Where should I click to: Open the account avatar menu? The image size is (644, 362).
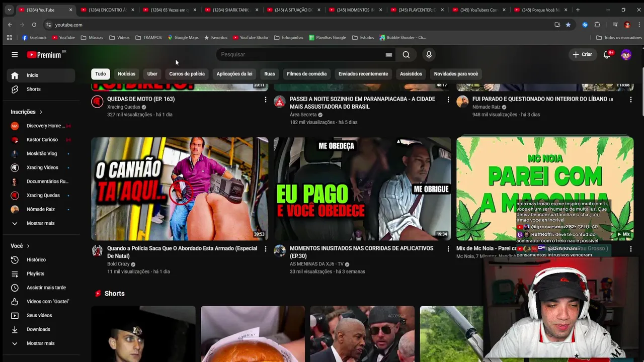626,55
